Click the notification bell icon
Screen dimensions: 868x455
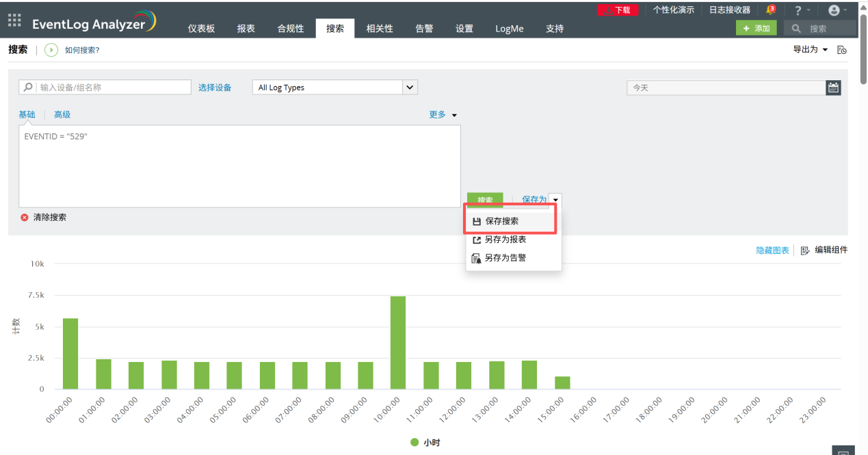[x=770, y=10]
